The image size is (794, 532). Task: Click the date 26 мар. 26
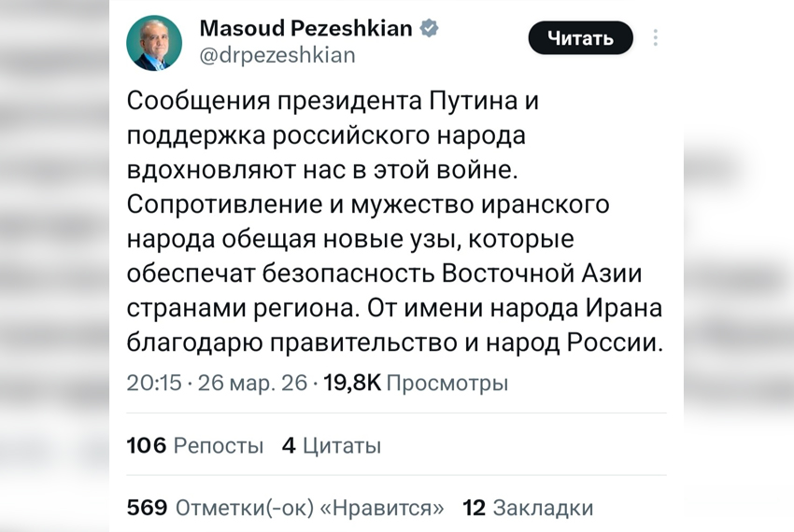(x=251, y=383)
